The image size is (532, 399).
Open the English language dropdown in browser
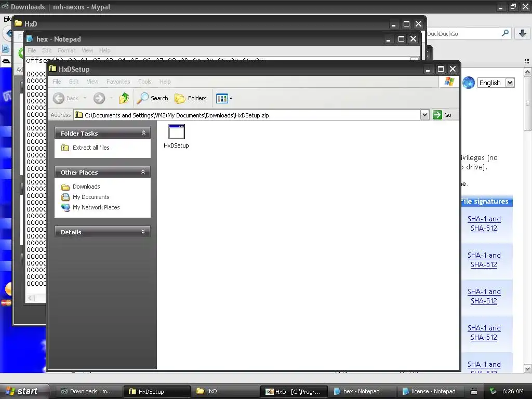[496, 83]
